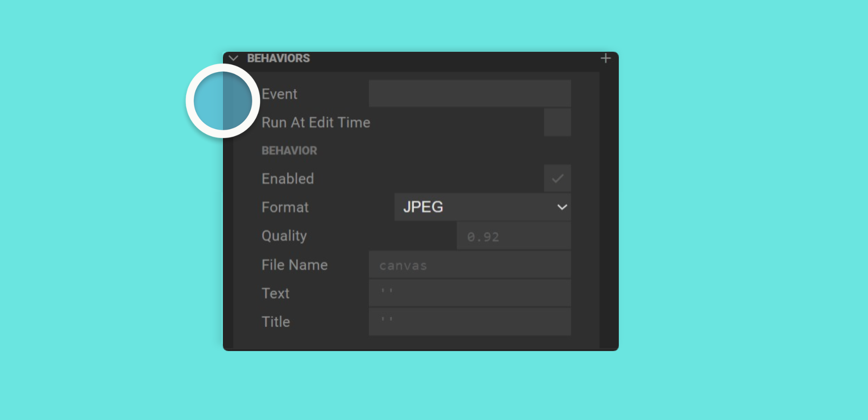The image size is (868, 420).
Task: Open the Format dropdown showing JPEG
Action: (x=482, y=207)
